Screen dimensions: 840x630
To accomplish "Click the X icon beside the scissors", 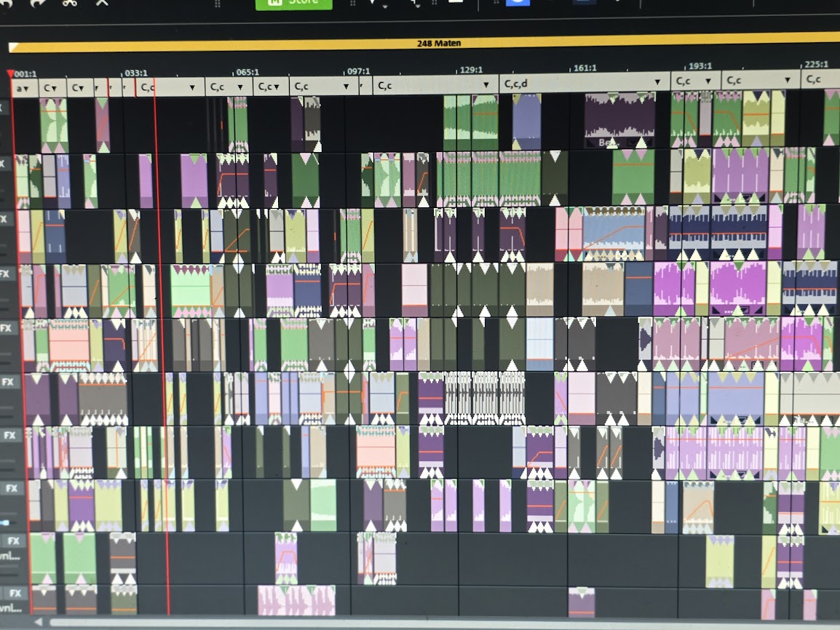I will [x=102, y=2].
